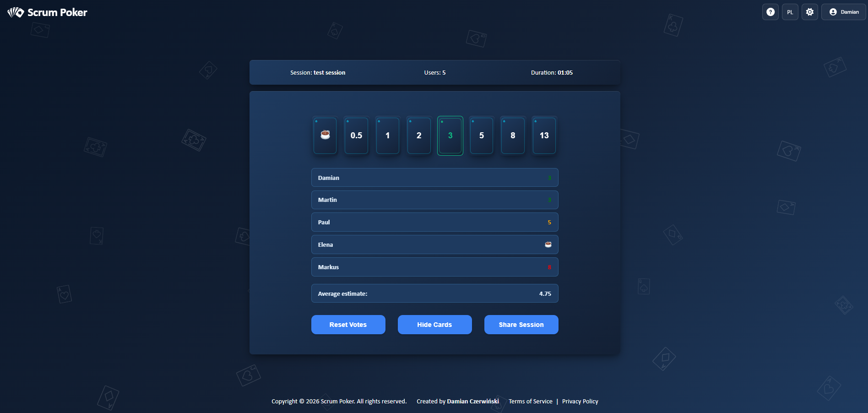
Task: Deselect the highlighted 3 card
Action: tap(450, 136)
